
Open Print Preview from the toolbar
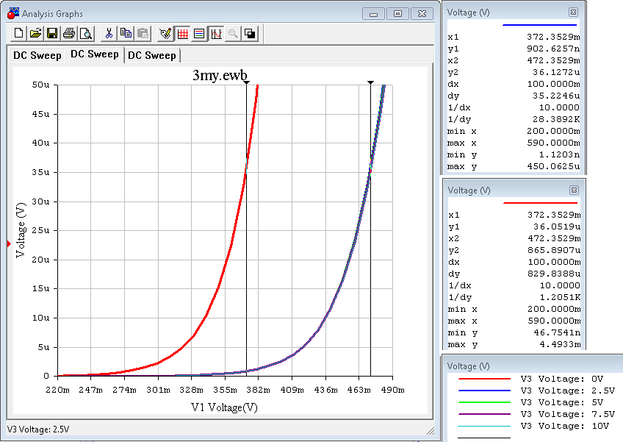point(85,34)
